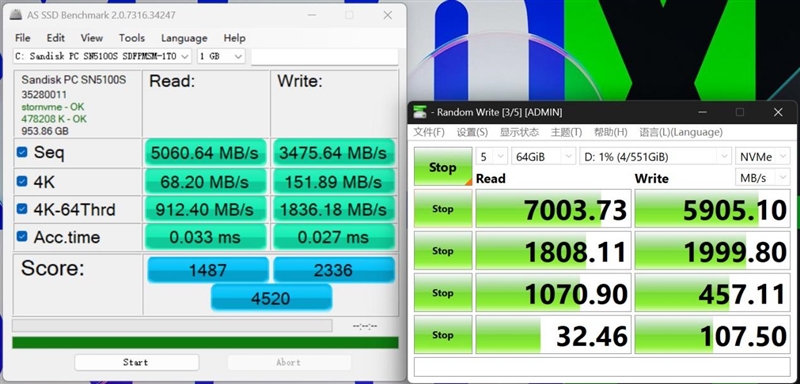Click the green completed progress bar

tap(205, 343)
